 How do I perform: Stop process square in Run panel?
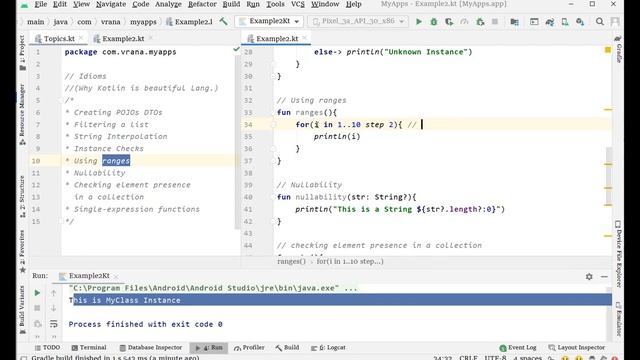coord(37,308)
